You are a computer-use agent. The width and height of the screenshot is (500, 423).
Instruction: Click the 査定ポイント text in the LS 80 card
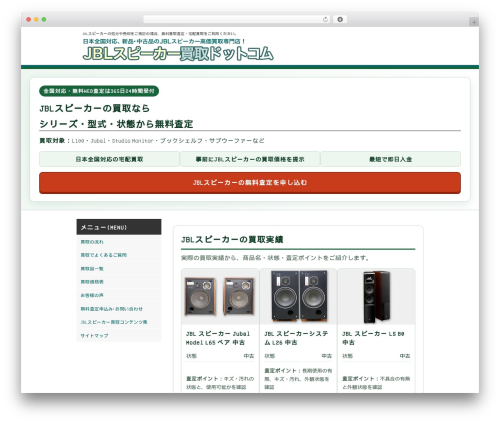pos(376,383)
